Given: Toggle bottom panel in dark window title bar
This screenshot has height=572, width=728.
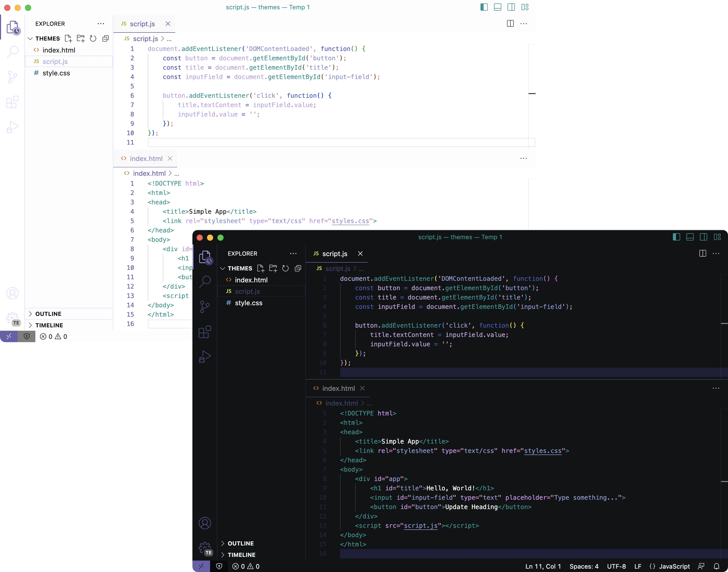Looking at the screenshot, I should click(x=690, y=237).
